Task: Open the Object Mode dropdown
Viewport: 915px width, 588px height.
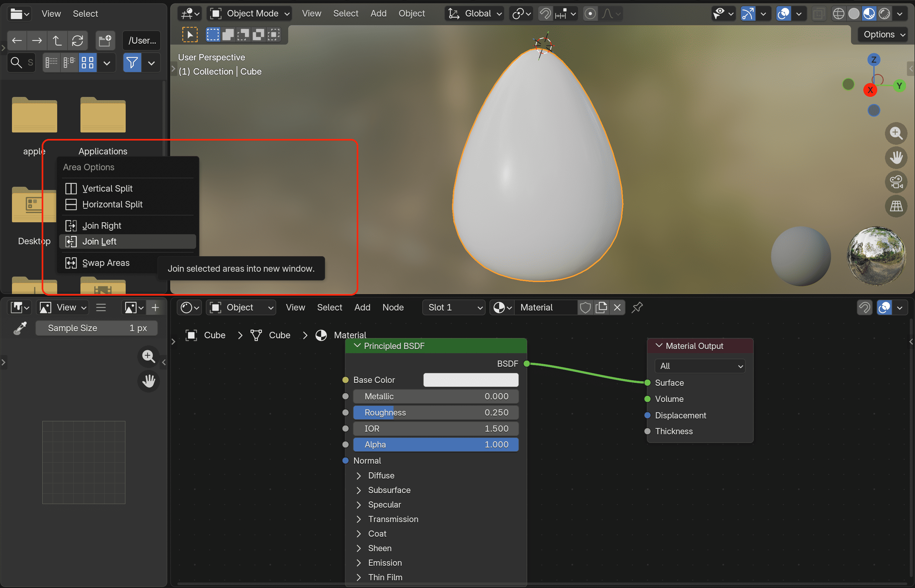Action: click(250, 14)
